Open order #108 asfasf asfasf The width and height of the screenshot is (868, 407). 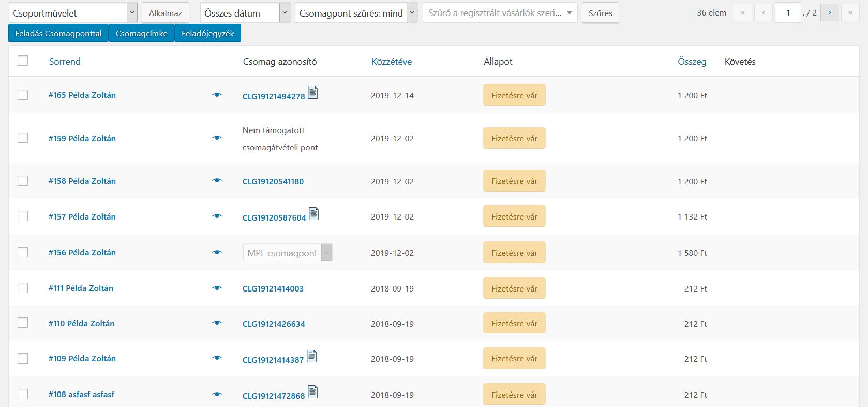[81, 394]
